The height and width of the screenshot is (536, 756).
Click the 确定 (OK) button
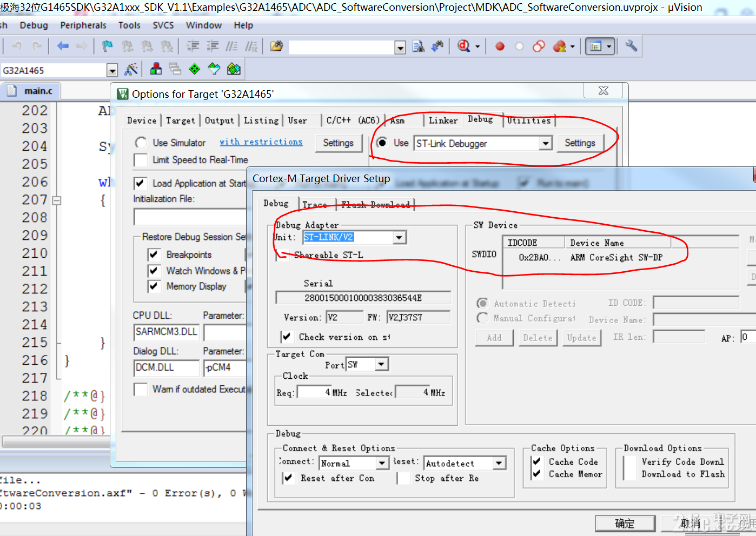pos(625,523)
